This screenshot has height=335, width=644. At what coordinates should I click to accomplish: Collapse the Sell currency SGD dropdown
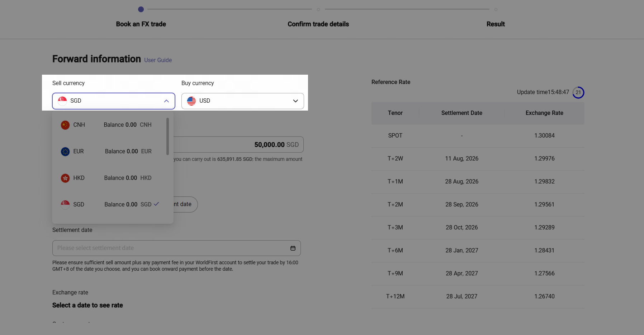click(114, 101)
